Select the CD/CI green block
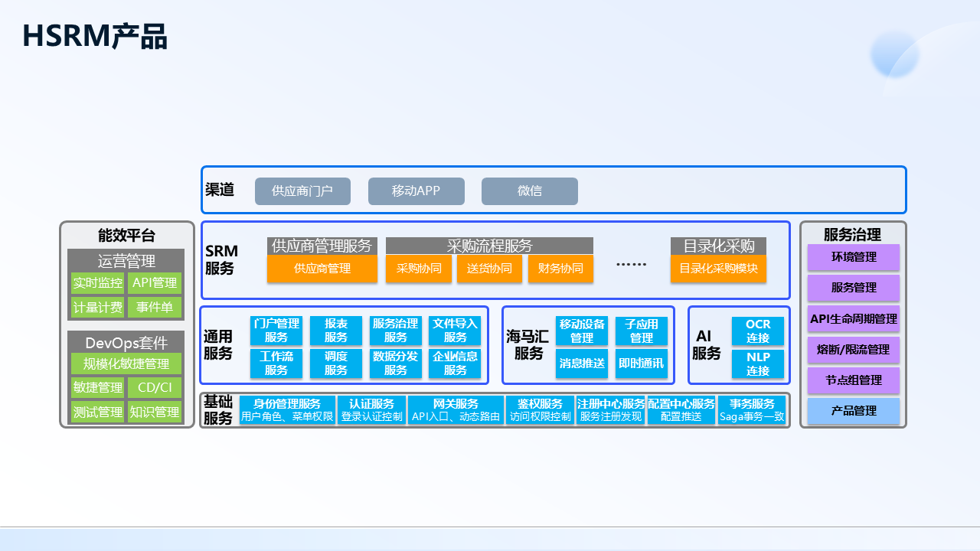The width and height of the screenshot is (980, 551). (155, 387)
